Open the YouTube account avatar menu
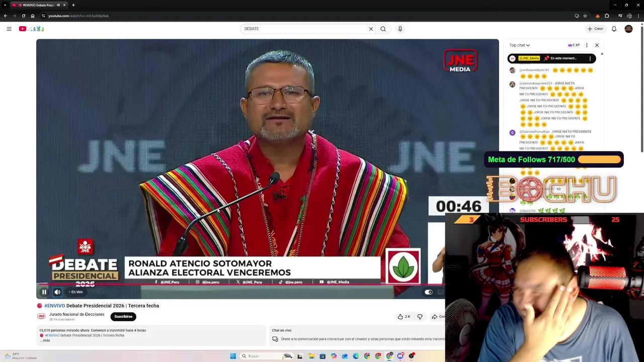 pos(628,29)
